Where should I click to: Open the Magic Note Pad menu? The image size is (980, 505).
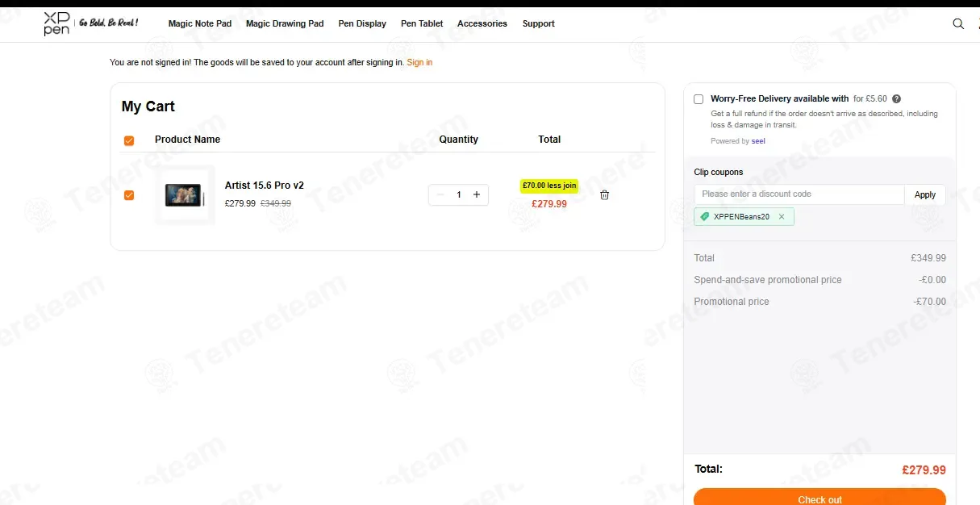200,23
